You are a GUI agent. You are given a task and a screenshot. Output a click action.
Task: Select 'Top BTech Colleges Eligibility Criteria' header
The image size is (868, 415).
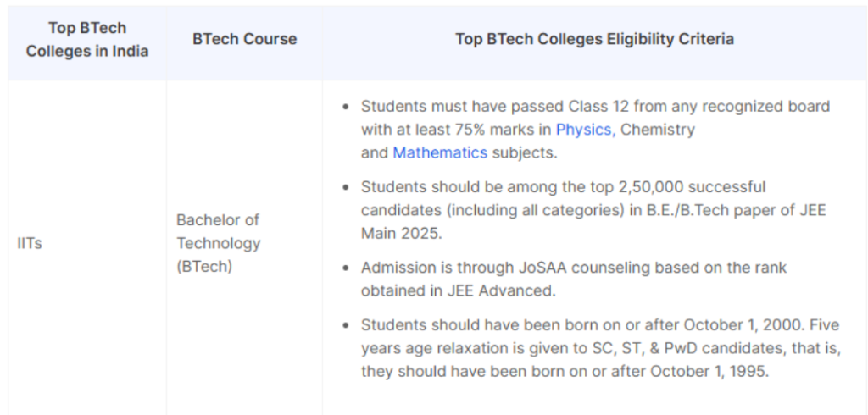pos(594,39)
